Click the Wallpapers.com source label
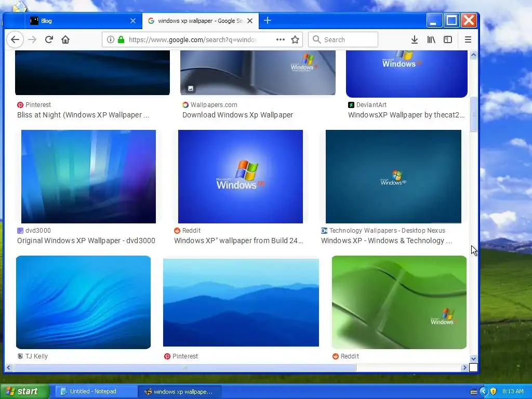The image size is (532, 399). point(214,105)
